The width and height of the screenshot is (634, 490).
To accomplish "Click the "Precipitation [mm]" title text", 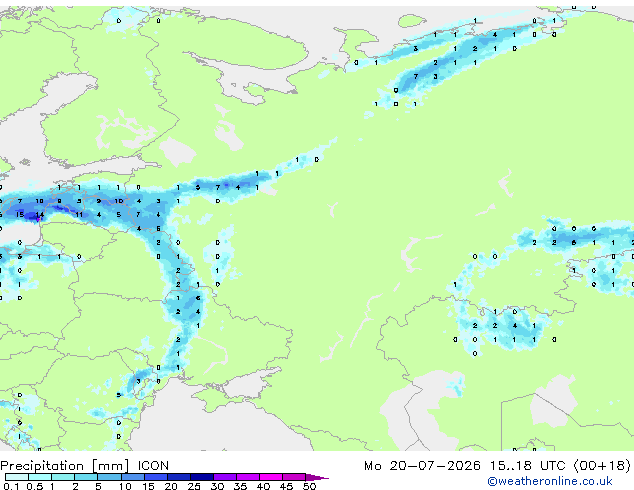I will tap(65, 466).
